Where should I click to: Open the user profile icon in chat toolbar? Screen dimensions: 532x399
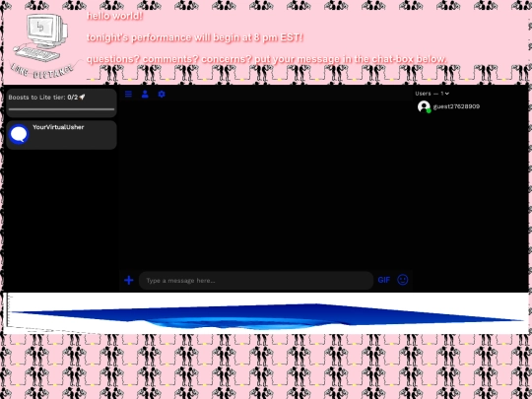click(x=145, y=94)
